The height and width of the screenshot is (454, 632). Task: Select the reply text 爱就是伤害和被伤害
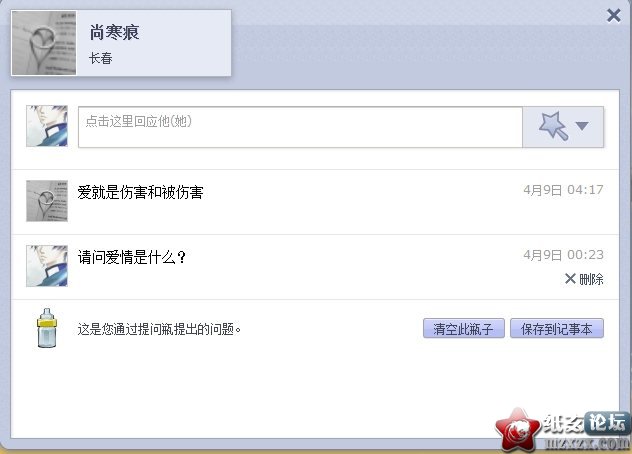point(140,192)
